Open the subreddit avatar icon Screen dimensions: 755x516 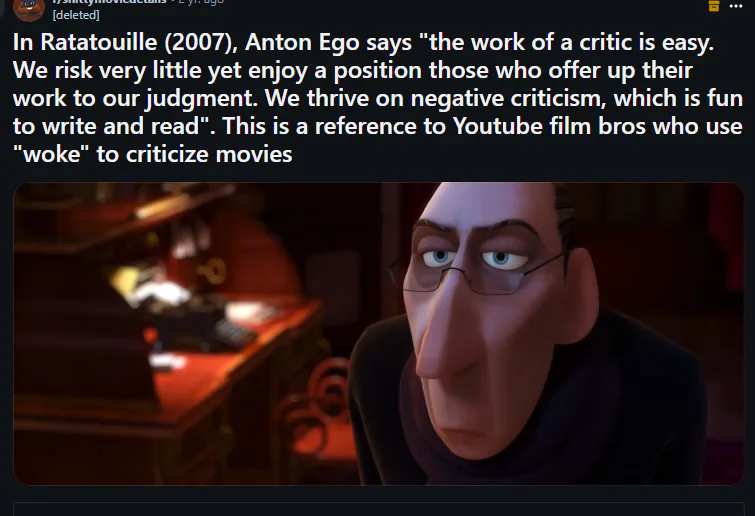pos(29,10)
